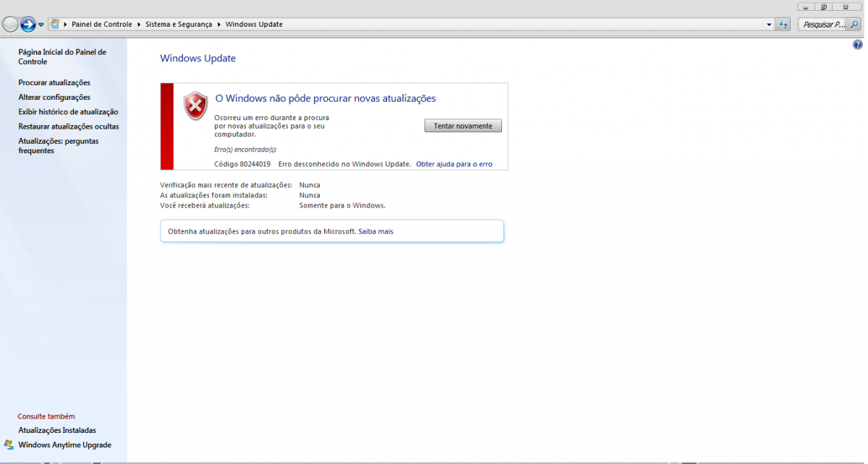Open Atualizações: perguntas frequentes
This screenshot has width=868, height=464.
59,146
